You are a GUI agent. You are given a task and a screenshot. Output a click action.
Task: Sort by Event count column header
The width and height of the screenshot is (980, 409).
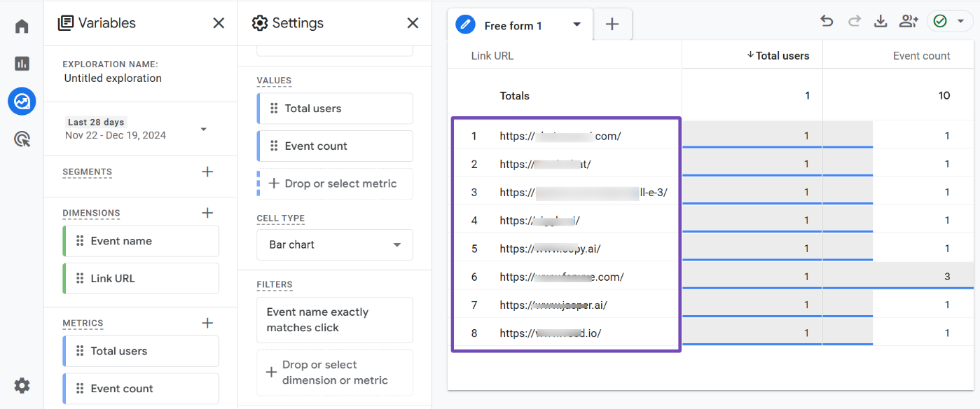921,56
